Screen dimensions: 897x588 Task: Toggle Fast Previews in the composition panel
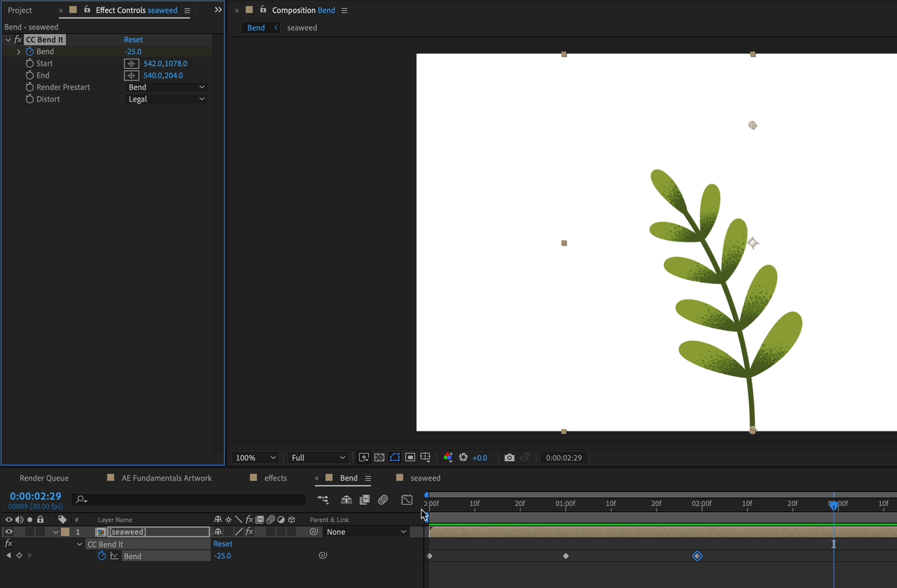click(x=364, y=457)
